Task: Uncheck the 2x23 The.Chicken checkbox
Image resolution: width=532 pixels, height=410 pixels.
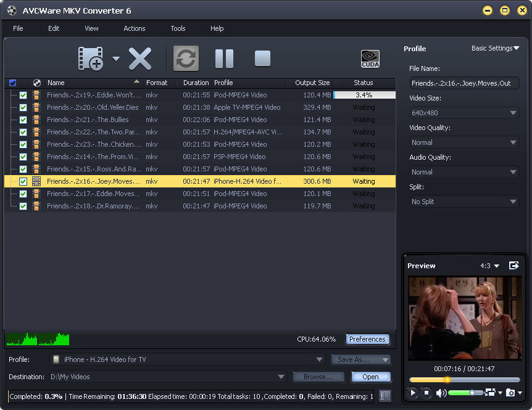Action: pyautogui.click(x=23, y=144)
